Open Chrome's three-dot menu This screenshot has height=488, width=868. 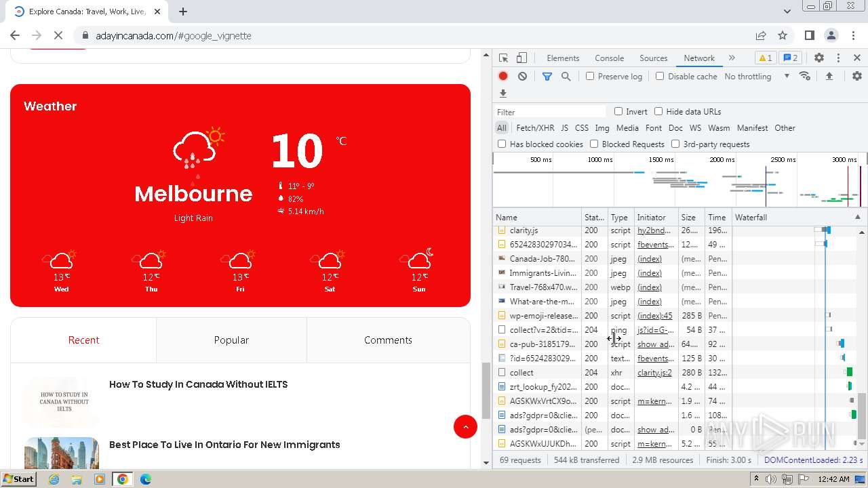852,36
